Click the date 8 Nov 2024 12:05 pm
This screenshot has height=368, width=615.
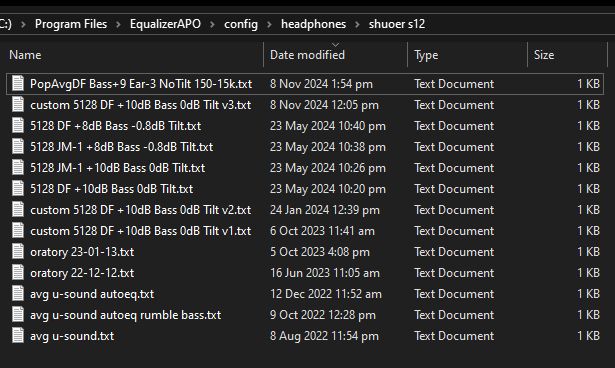pos(324,105)
